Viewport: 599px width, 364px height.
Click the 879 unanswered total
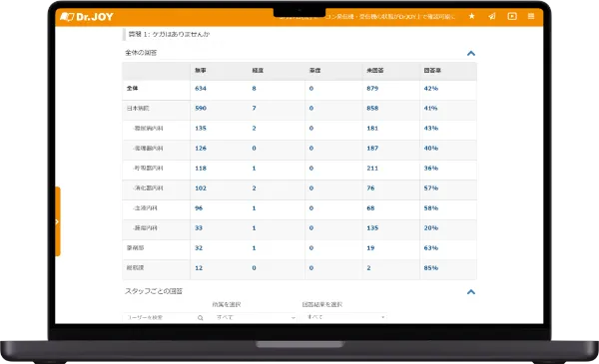pos(372,89)
